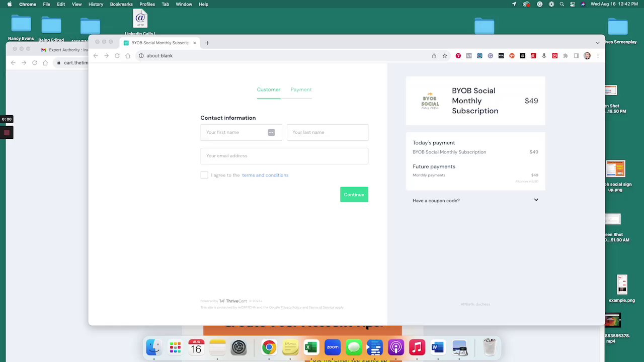Screen dimensions: 644x362
Task: Open Stickies from the Dock
Action: 290,347
